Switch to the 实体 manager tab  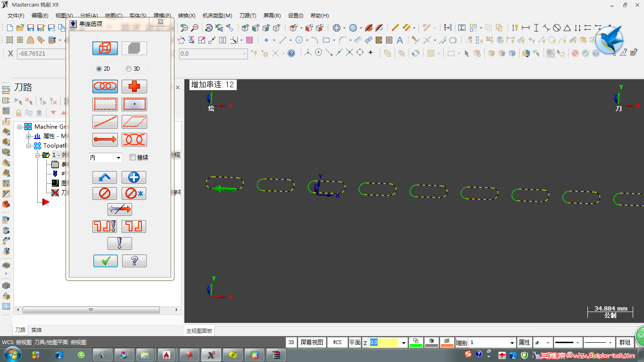coord(37,330)
